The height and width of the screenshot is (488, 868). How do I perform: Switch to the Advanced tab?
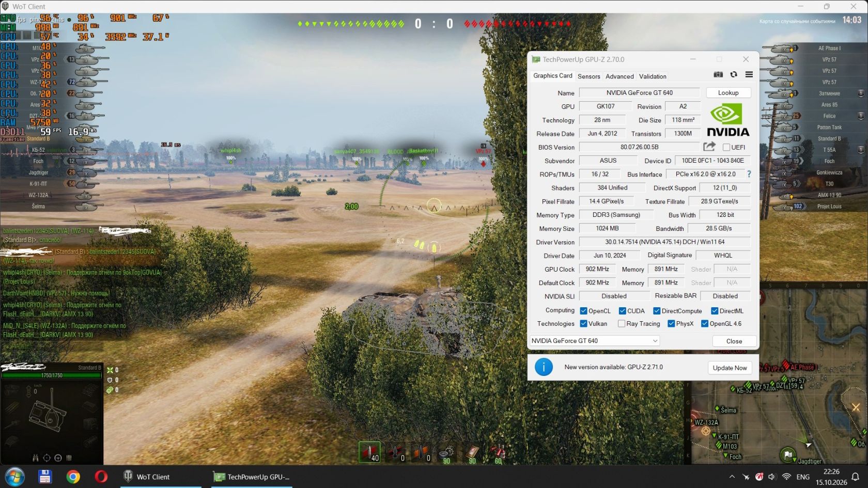(x=619, y=76)
